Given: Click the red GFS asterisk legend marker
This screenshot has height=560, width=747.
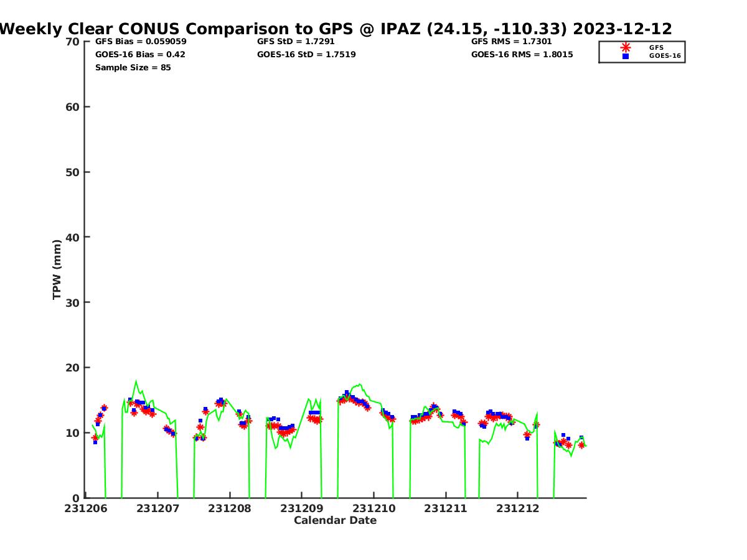Looking at the screenshot, I should [626, 47].
